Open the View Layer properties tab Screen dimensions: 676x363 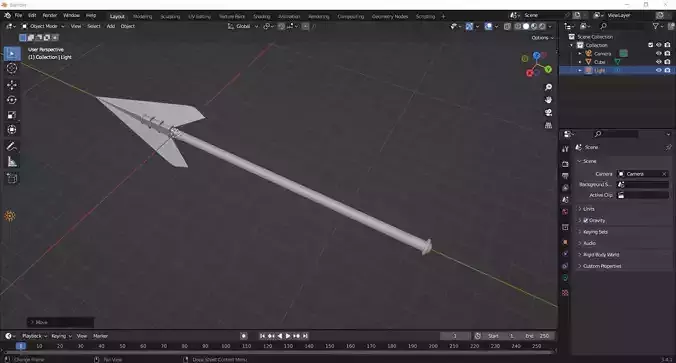pyautogui.click(x=565, y=188)
